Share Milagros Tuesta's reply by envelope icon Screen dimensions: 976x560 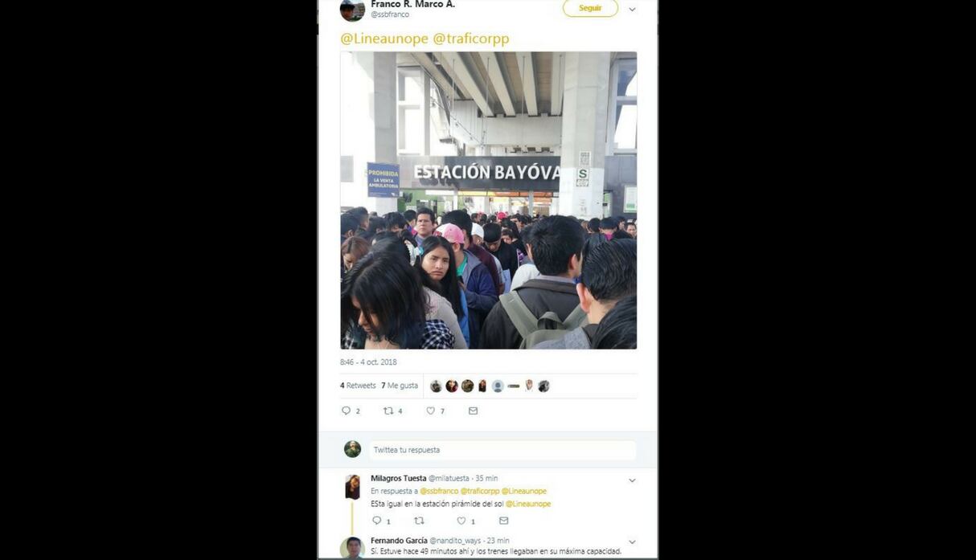click(503, 521)
